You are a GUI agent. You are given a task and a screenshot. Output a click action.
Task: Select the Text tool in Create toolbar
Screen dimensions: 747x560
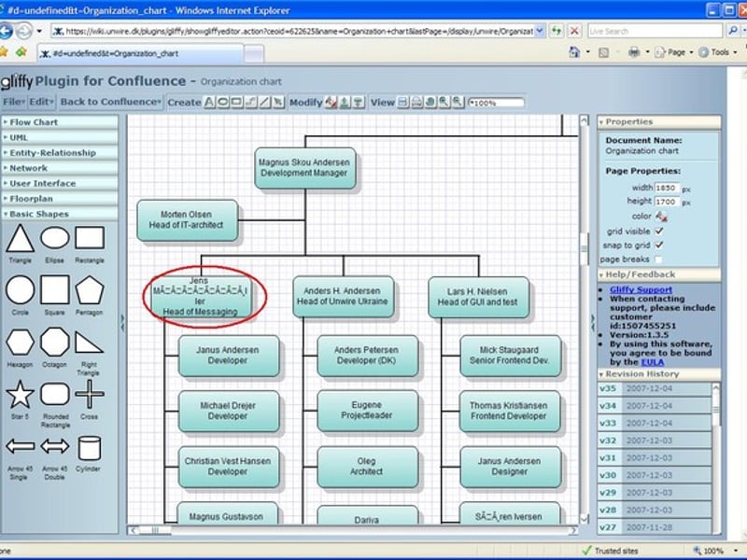[x=209, y=102]
